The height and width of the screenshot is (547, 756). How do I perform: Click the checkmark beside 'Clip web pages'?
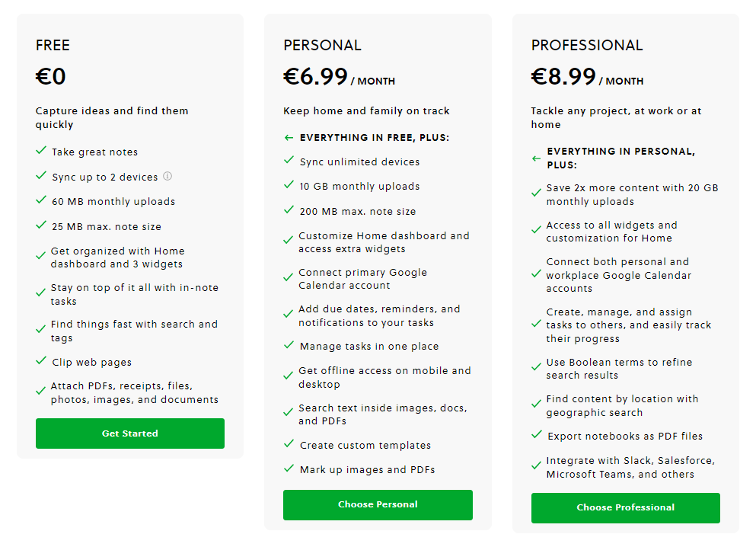click(x=41, y=362)
